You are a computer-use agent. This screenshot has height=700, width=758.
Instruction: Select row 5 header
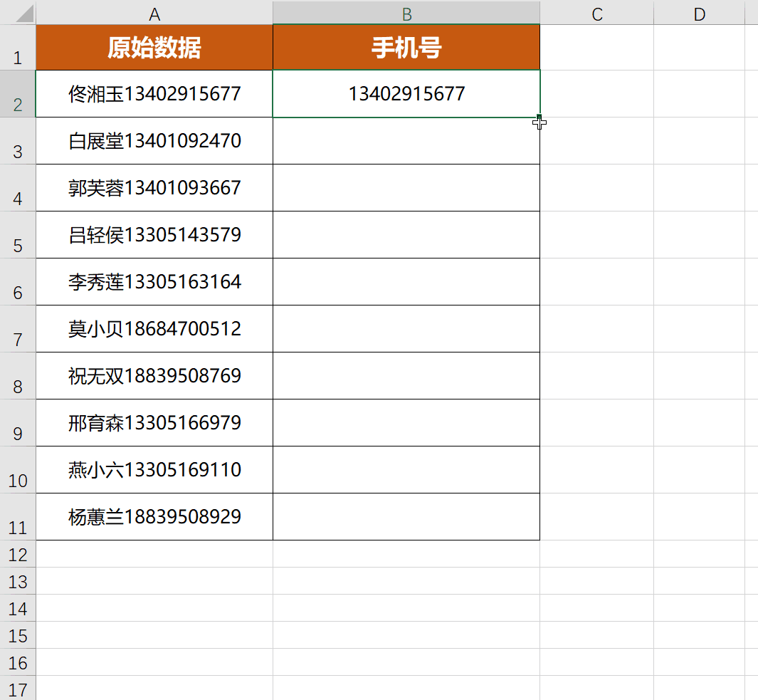pos(18,235)
